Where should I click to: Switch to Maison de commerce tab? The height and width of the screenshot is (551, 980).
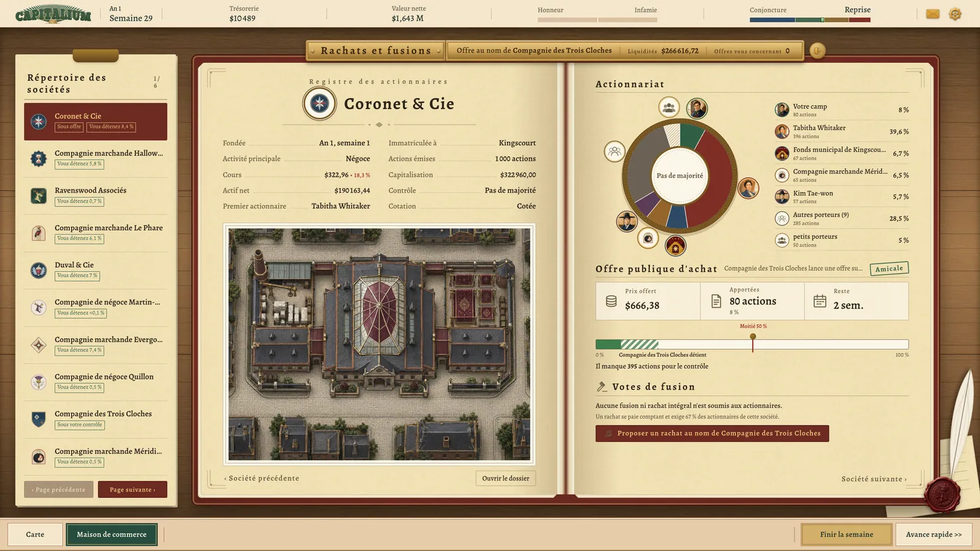111,534
